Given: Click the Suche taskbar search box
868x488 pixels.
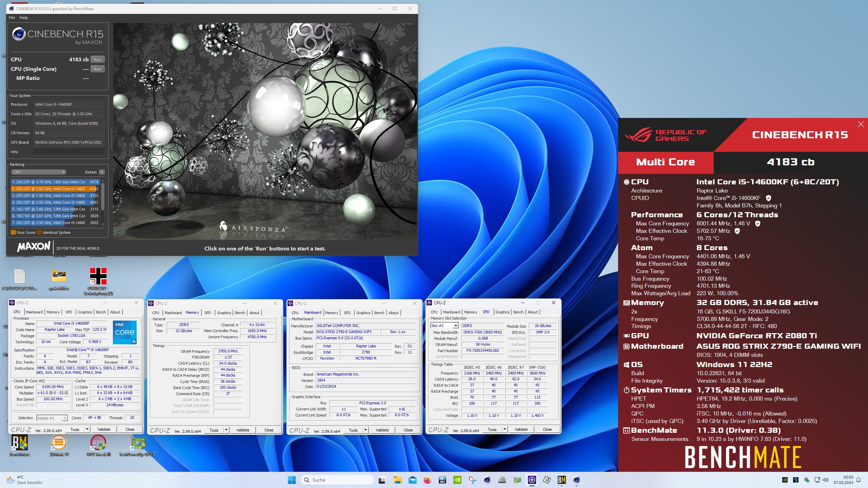Looking at the screenshot, I should point(337,480).
